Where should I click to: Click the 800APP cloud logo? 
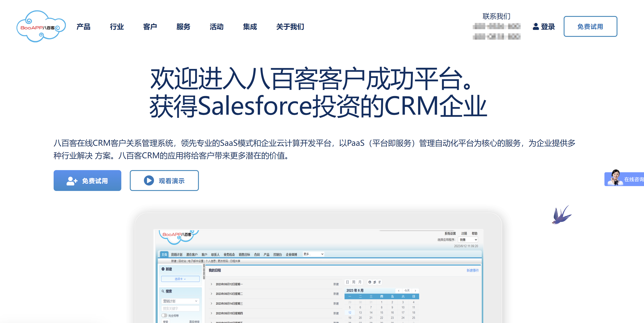pyautogui.click(x=41, y=26)
